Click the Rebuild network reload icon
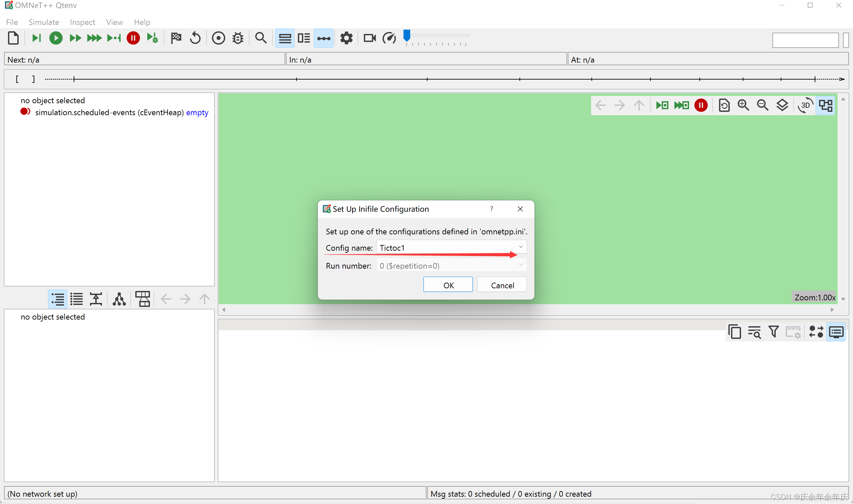 click(x=195, y=38)
